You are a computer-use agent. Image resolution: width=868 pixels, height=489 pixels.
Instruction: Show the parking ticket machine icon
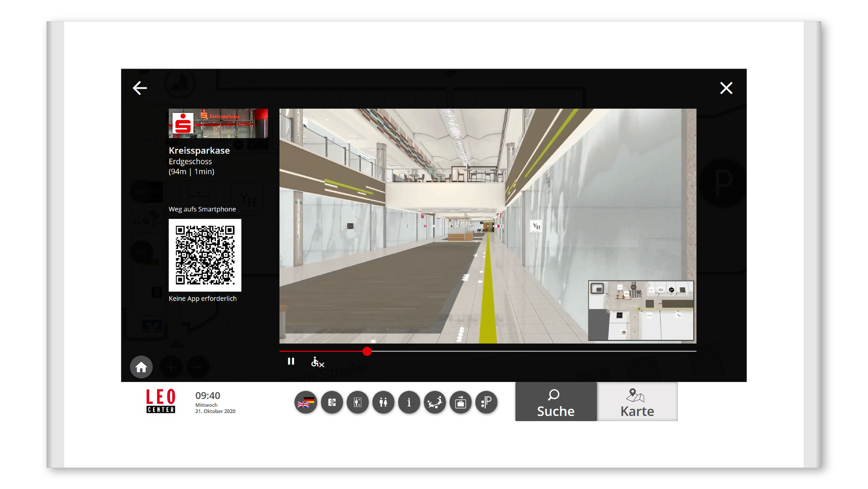tap(486, 402)
